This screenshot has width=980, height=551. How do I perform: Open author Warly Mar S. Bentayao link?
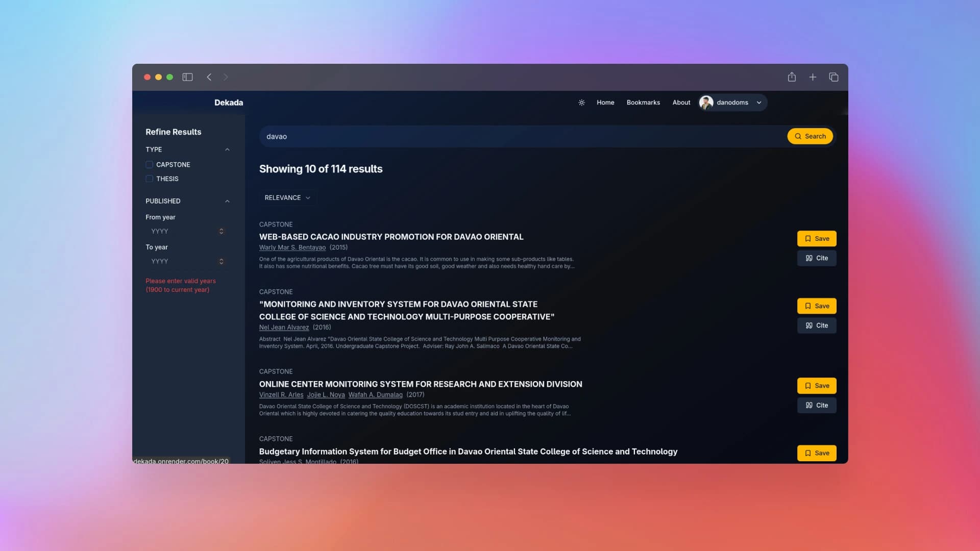coord(292,247)
